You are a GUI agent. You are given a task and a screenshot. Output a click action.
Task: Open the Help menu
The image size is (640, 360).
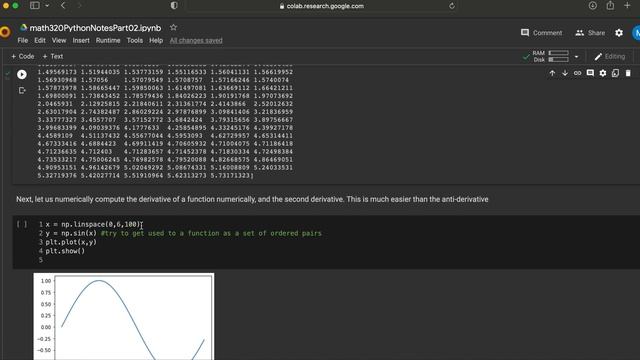(156, 40)
